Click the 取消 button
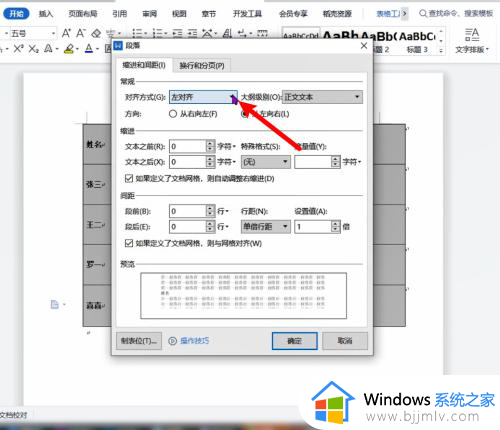 (x=345, y=341)
